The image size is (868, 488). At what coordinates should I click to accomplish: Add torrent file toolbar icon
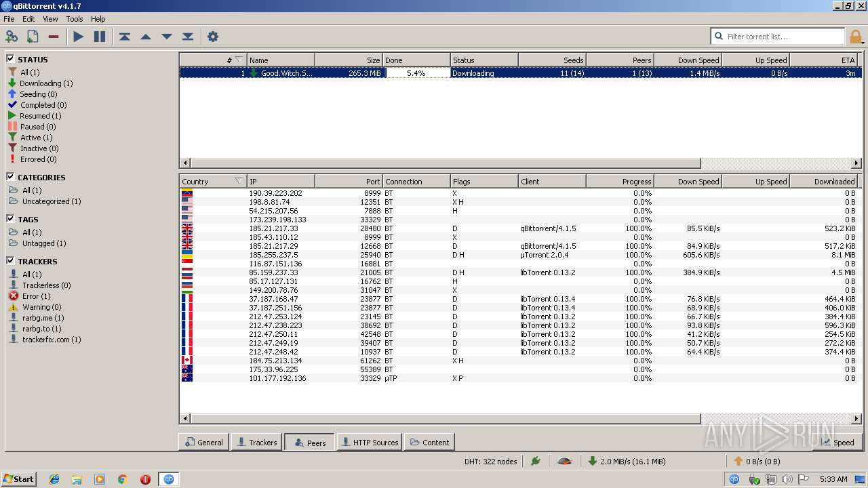[x=33, y=37]
